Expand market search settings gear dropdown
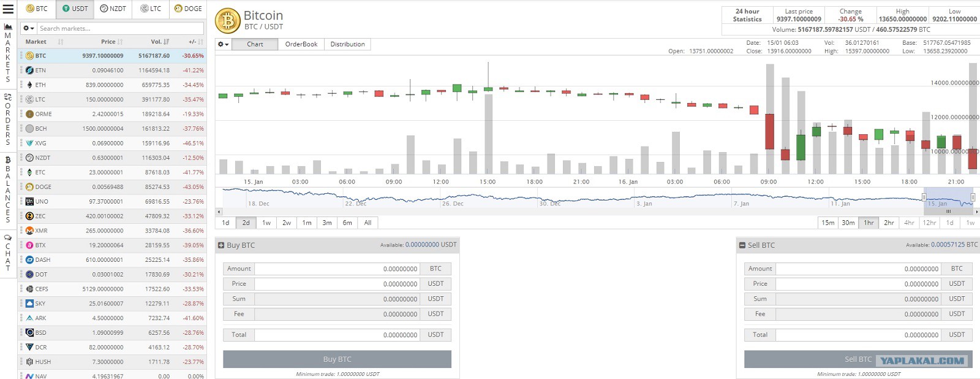980x379 pixels. 28,28
